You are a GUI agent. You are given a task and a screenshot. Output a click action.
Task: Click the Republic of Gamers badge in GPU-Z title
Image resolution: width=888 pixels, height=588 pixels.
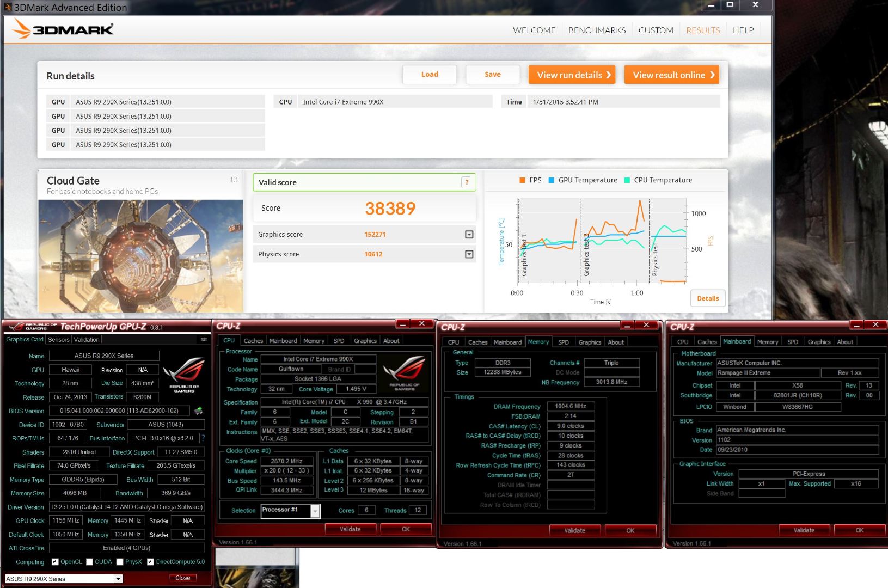click(x=34, y=326)
